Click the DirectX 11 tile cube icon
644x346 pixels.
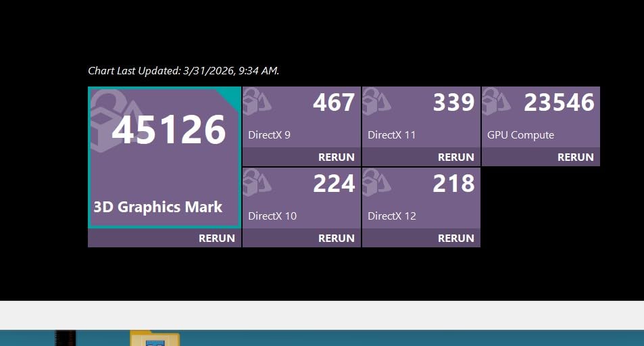click(x=376, y=101)
